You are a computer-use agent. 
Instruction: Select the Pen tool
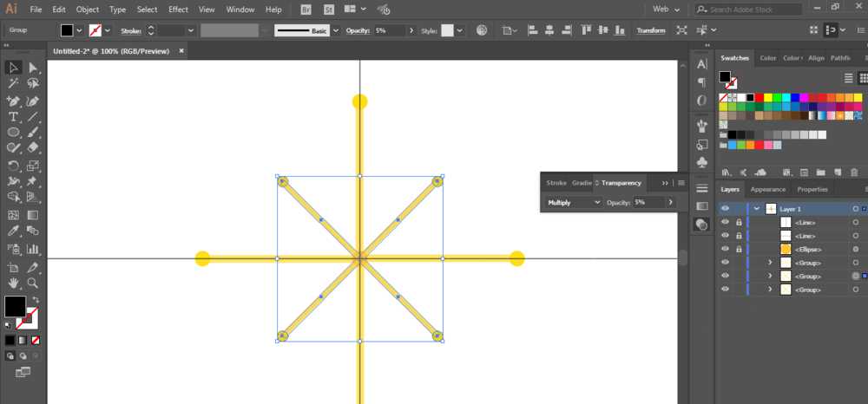point(13,101)
